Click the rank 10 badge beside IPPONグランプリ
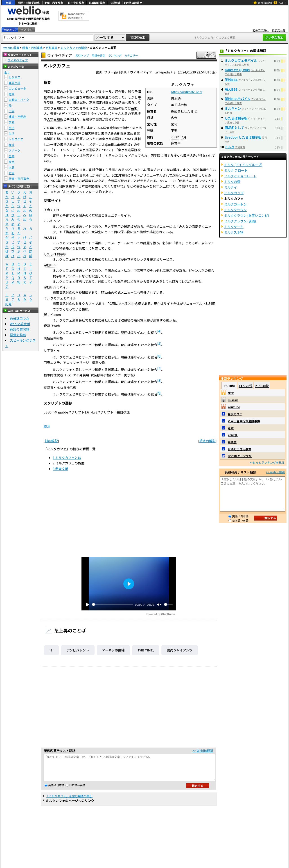This screenshot has height=868, width=289. [x=224, y=456]
